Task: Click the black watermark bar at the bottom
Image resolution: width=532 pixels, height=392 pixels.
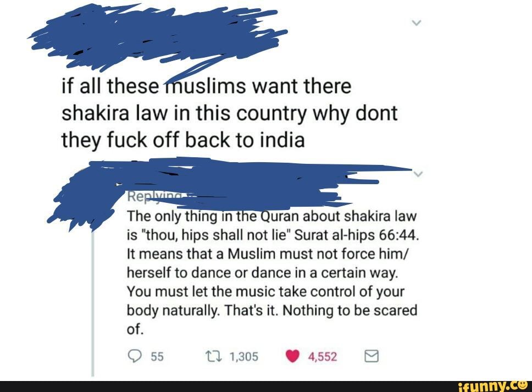Action: tap(266, 387)
